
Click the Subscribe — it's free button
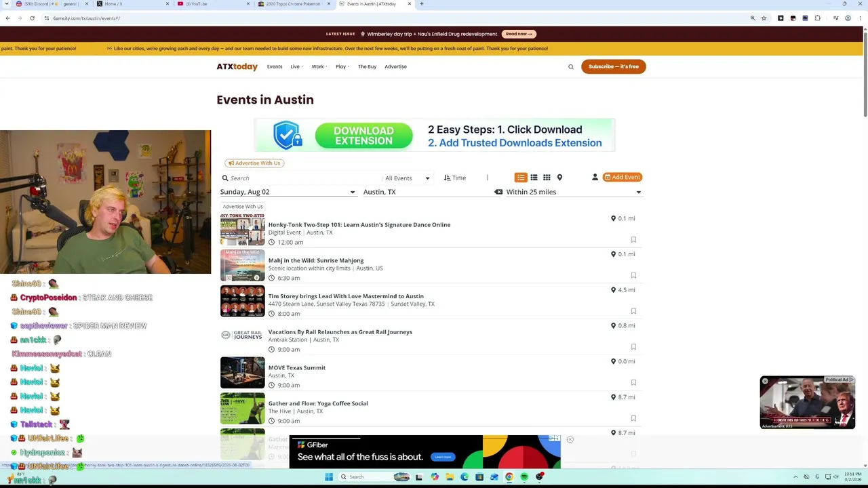point(614,66)
